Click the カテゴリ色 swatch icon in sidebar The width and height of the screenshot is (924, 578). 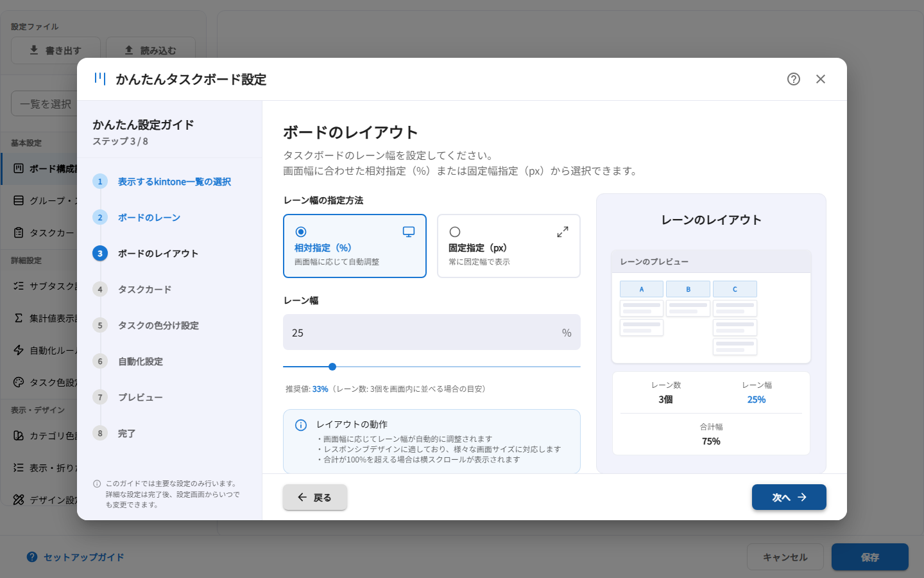point(19,435)
